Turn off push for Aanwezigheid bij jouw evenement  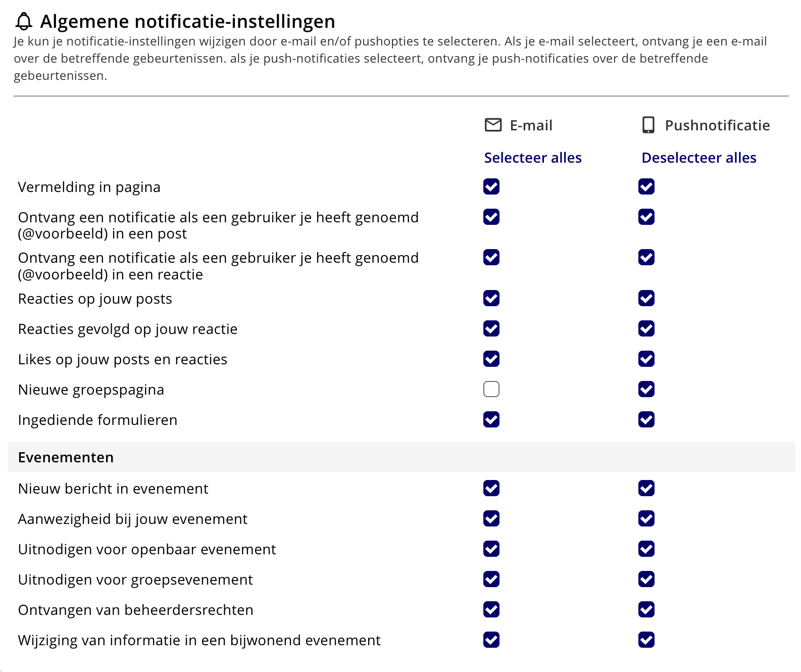click(646, 518)
